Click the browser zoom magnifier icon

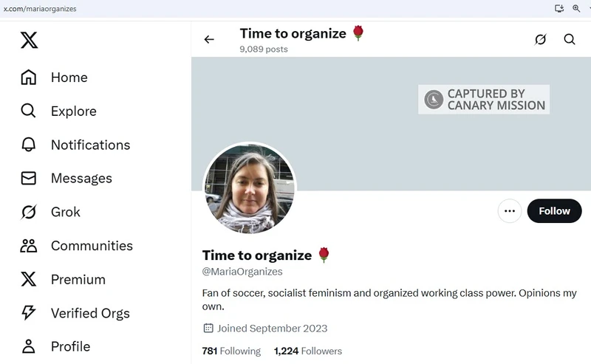576,8
